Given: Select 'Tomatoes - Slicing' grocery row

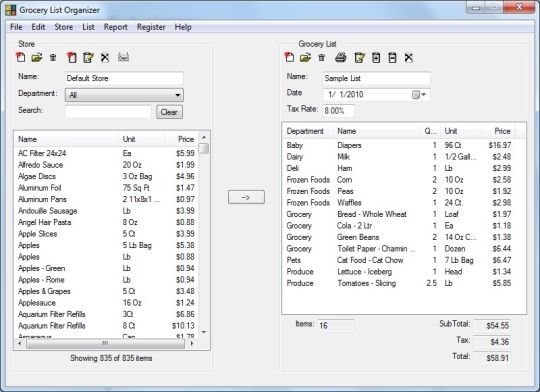Looking at the screenshot, I should 399,283.
